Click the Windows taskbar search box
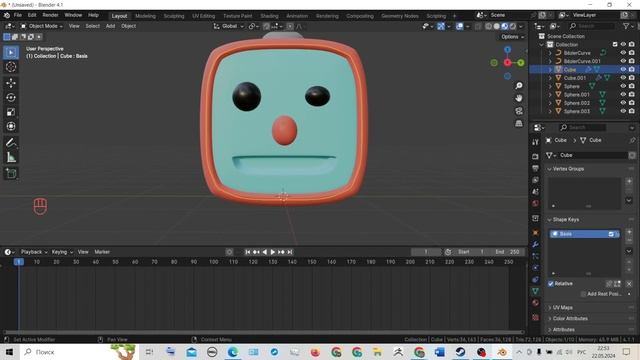Viewport: 640px width, 360px height. click(x=78, y=352)
